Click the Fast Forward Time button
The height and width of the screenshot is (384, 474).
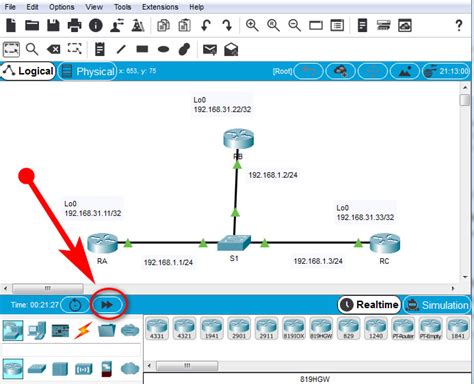[107, 304]
